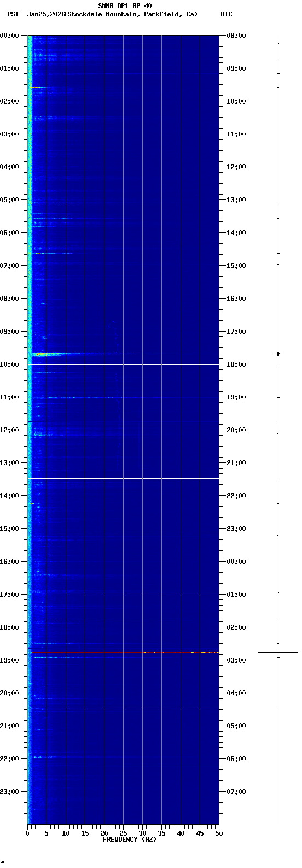Click the UTC 19:00 time label
The width and height of the screenshot is (302, 868).
click(236, 397)
